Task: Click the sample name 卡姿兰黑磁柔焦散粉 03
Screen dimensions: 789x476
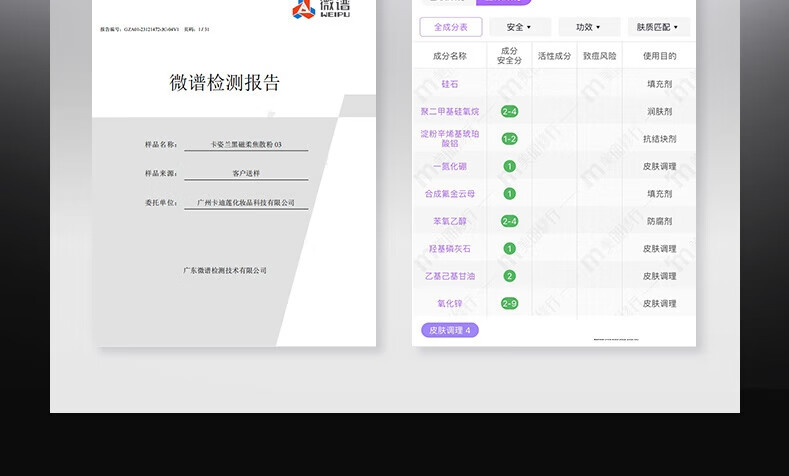Action: [246, 144]
